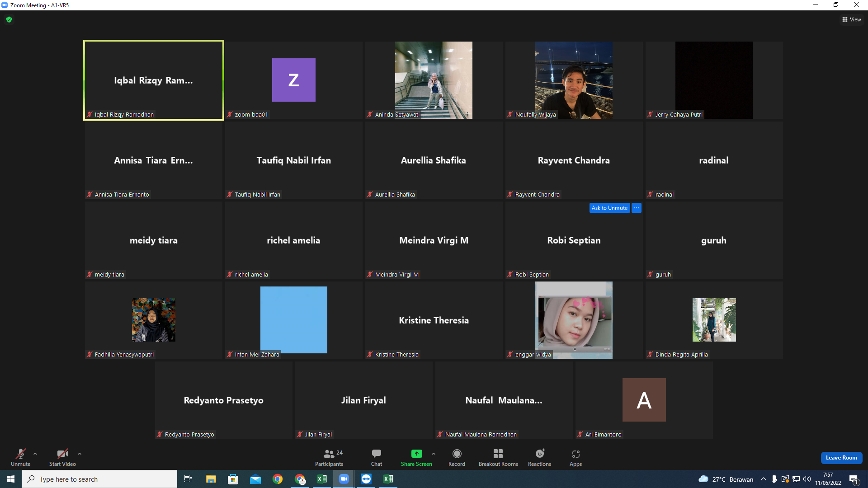Select Dinda Regita Aprilia's profile photo
The image size is (868, 488).
[714, 320]
